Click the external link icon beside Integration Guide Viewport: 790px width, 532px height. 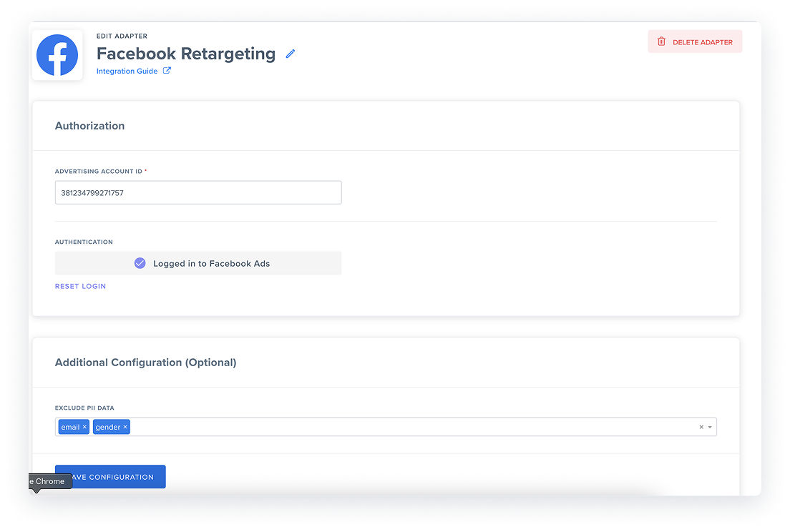[167, 71]
